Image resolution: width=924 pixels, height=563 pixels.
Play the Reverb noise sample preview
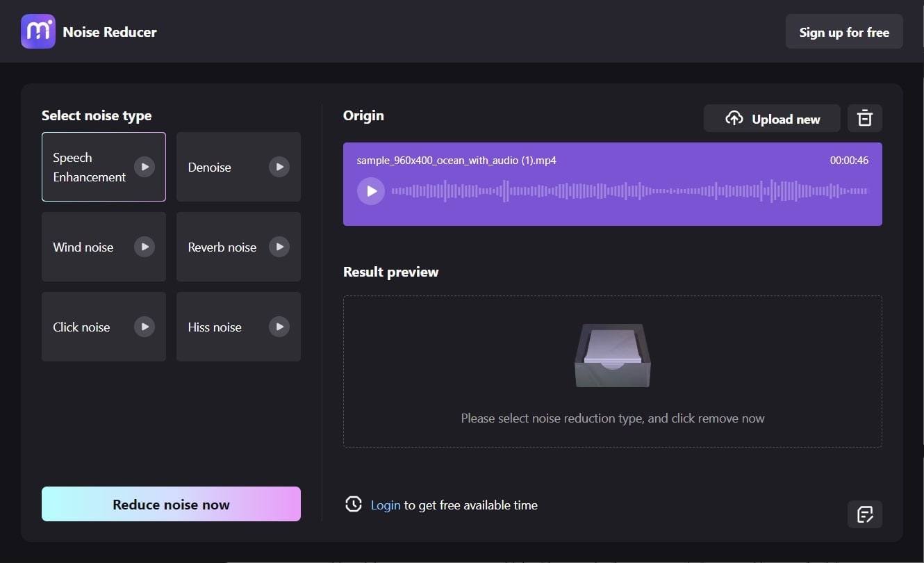tap(279, 247)
